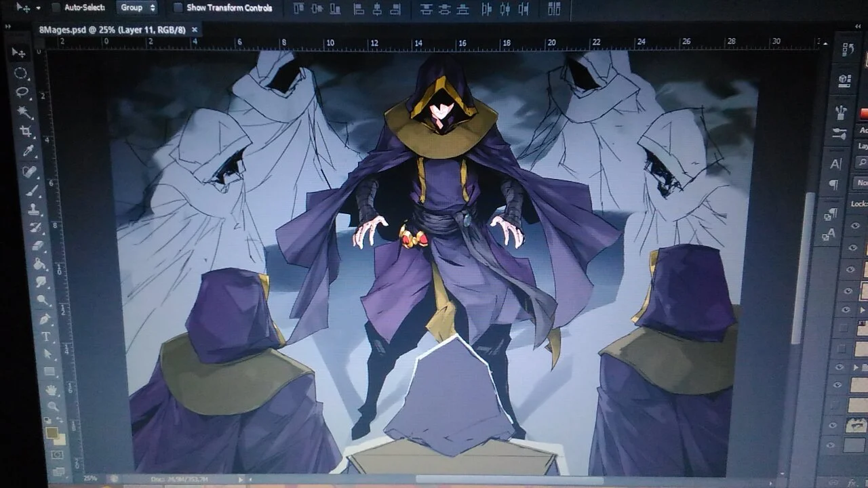
Task: Select the Lasso tool
Action: point(22,92)
